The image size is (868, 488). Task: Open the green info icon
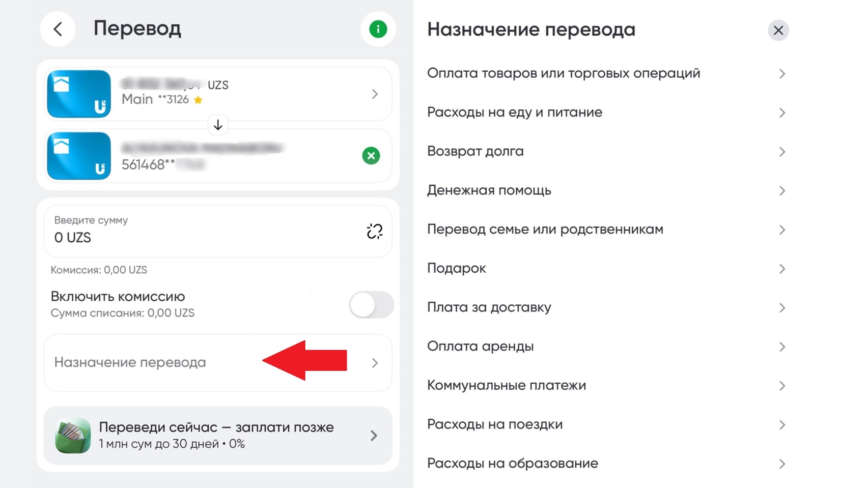[378, 30]
